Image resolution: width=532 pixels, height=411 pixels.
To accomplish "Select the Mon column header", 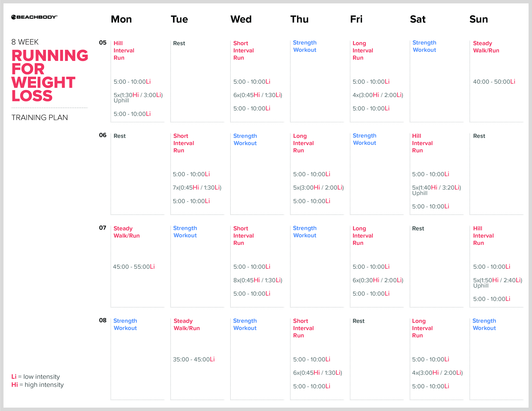I will 121,19.
